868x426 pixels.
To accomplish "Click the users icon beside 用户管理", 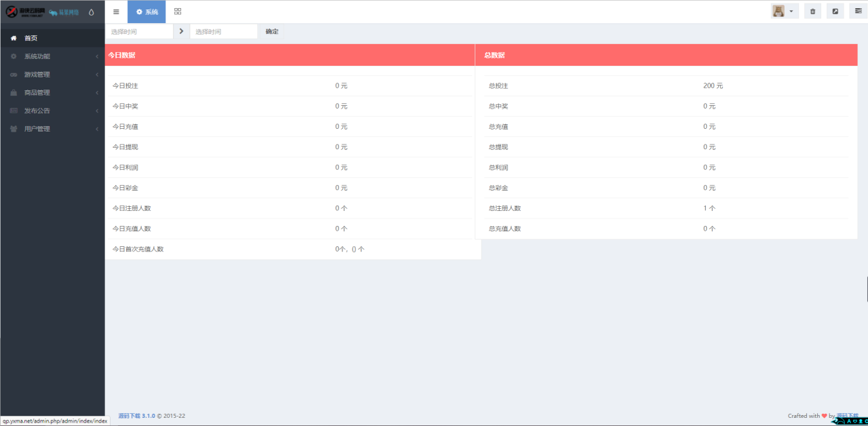I will 13,129.
